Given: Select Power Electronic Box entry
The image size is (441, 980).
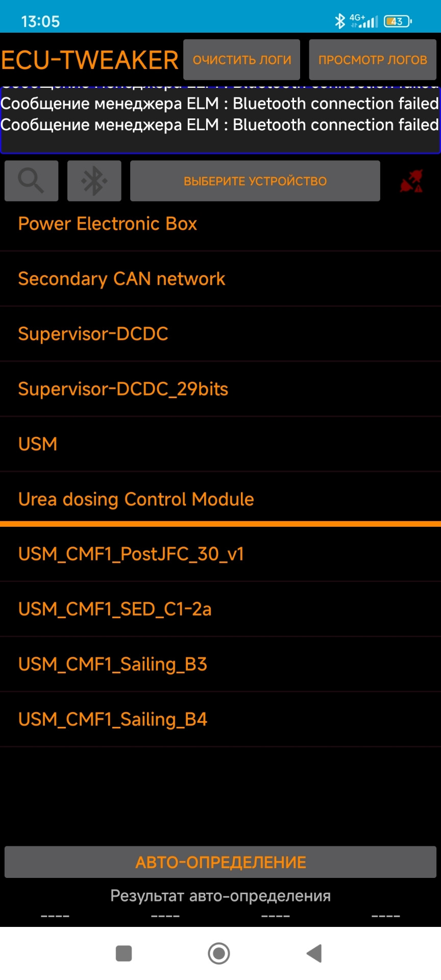Looking at the screenshot, I should pos(220,224).
